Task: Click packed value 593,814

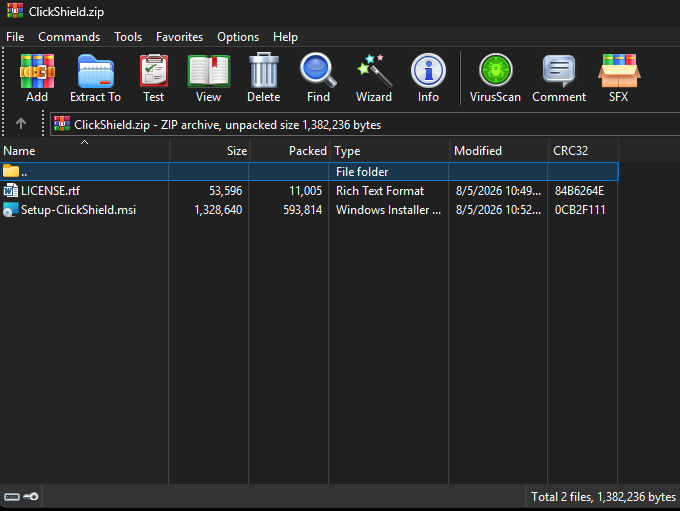Action: click(302, 210)
